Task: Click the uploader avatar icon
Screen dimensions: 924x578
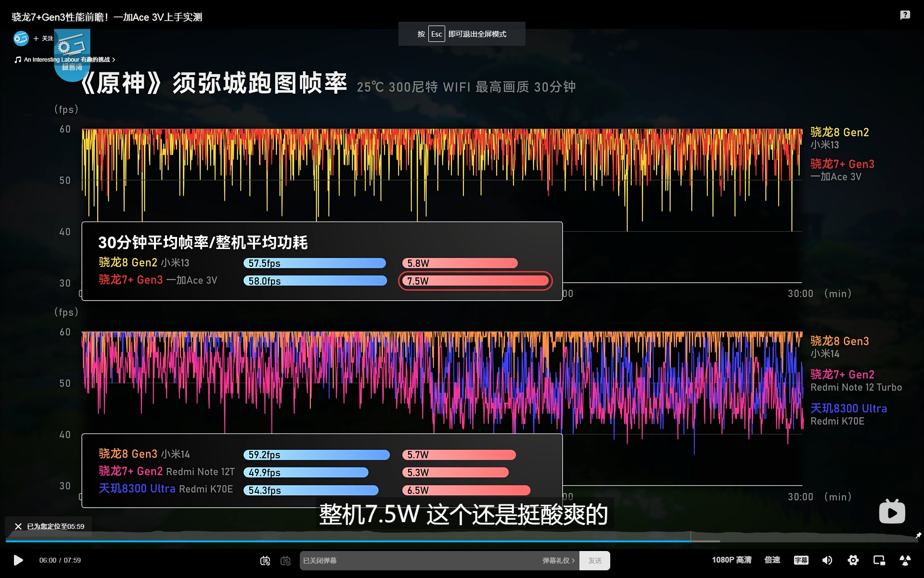Action: click(21, 39)
